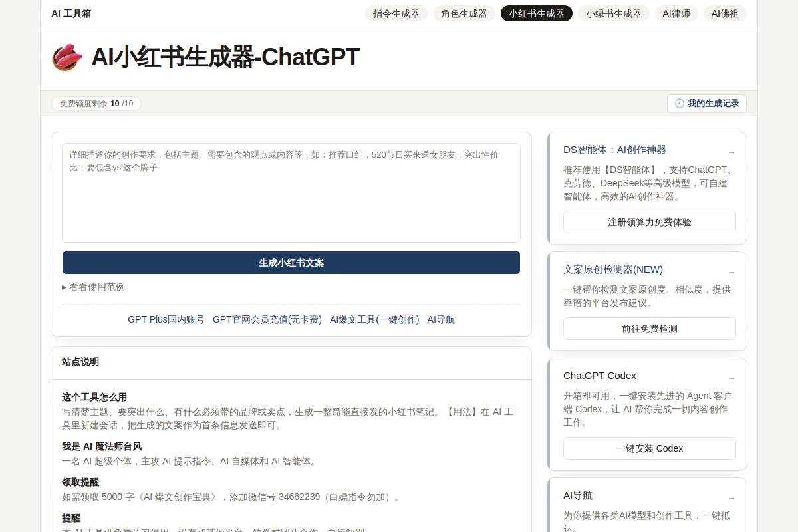Click the 这个工具怎么用 heading
Image resolution: width=798 pixels, height=532 pixels.
[94, 397]
